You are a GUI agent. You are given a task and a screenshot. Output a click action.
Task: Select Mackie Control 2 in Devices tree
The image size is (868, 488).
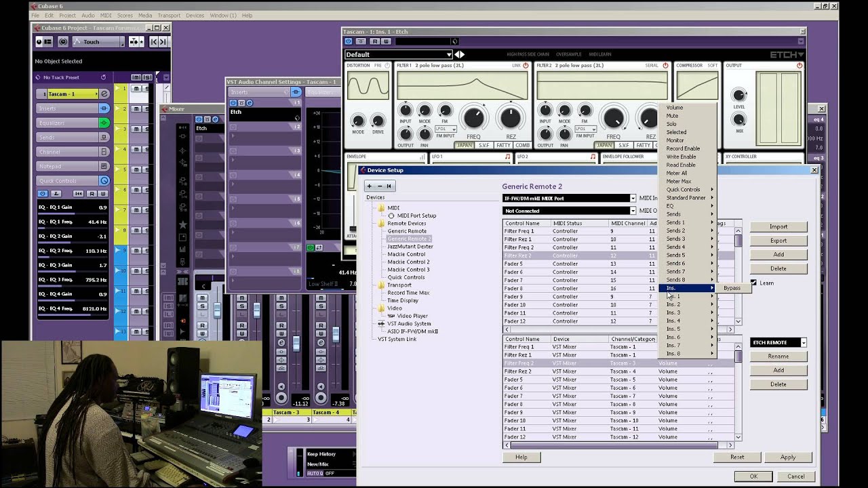tap(408, 262)
